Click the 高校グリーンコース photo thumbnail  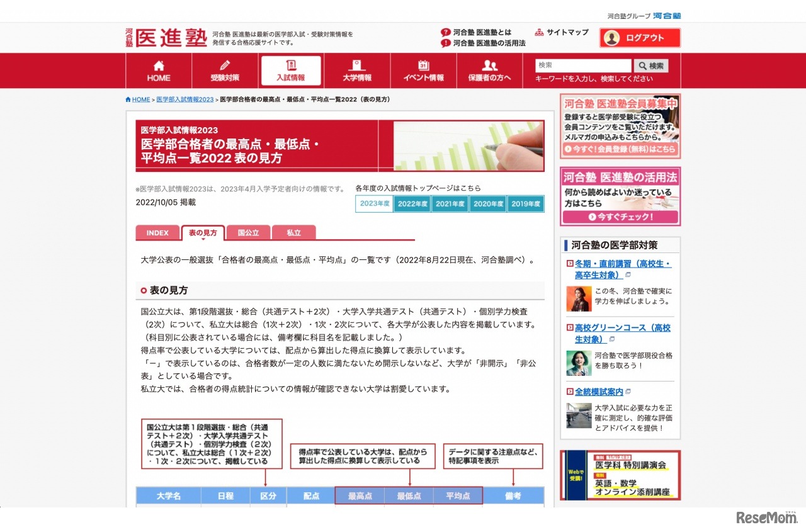click(579, 363)
